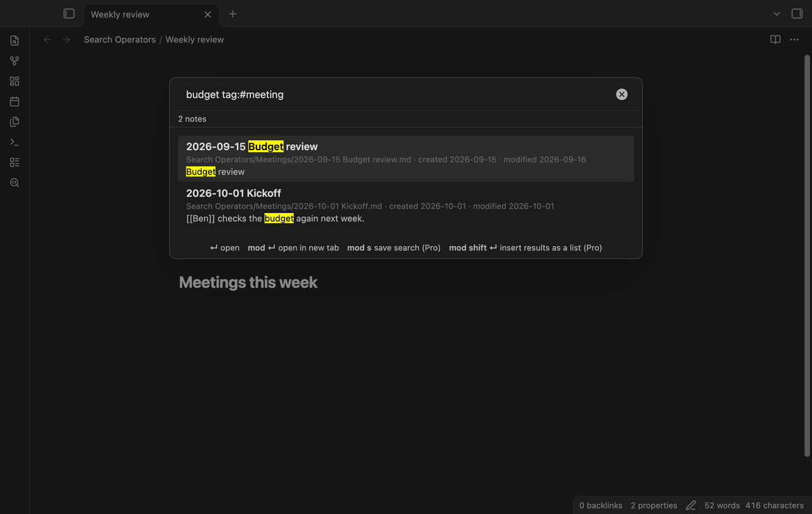Clear the search query with X button
The image size is (812, 514).
[x=622, y=95]
